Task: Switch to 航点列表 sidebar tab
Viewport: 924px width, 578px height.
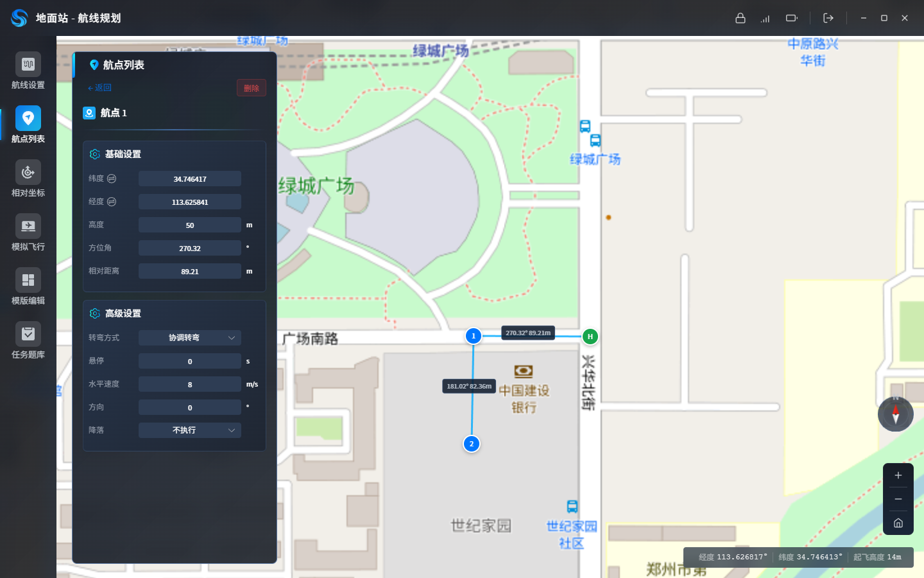Action: (x=28, y=125)
